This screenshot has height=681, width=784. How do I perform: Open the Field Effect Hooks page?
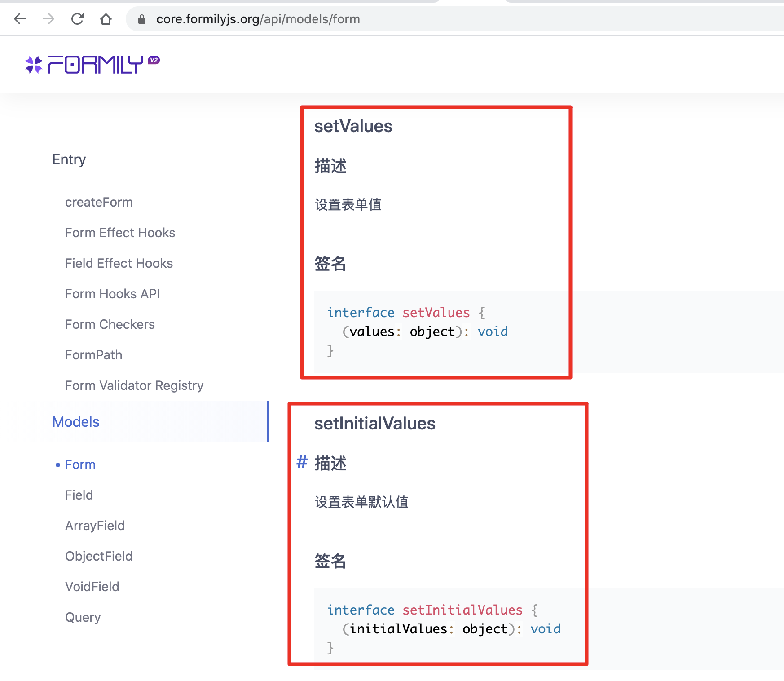tap(119, 263)
